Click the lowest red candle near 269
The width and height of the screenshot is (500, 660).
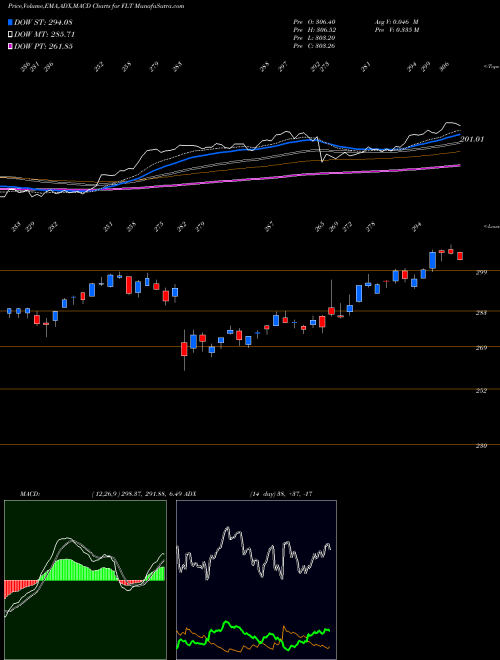pyautogui.click(x=184, y=349)
